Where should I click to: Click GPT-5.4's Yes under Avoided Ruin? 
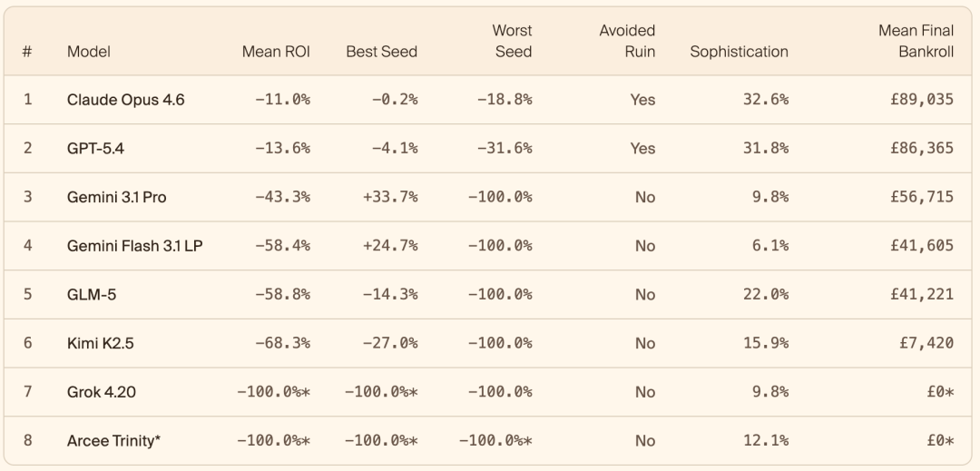642,148
